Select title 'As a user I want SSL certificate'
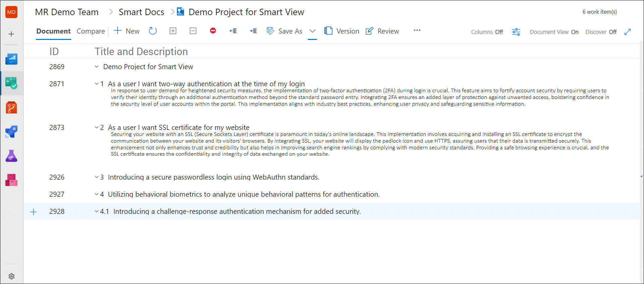644x284 pixels. [x=179, y=127]
